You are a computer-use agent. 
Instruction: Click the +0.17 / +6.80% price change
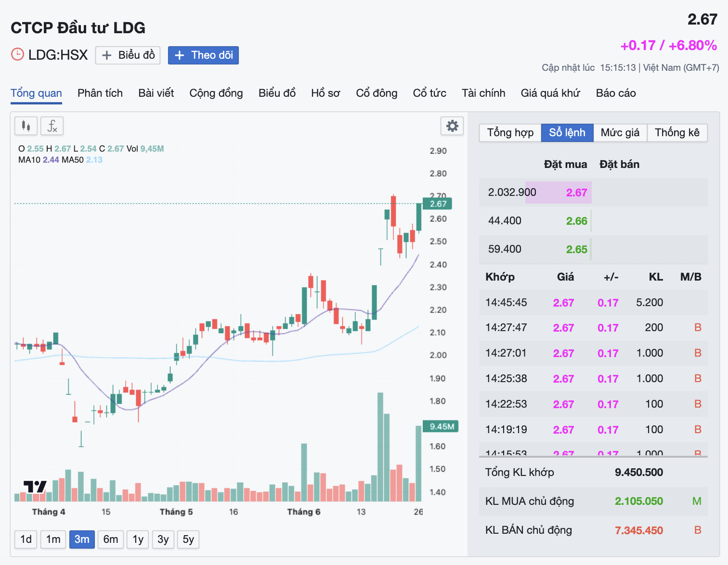coord(669,45)
